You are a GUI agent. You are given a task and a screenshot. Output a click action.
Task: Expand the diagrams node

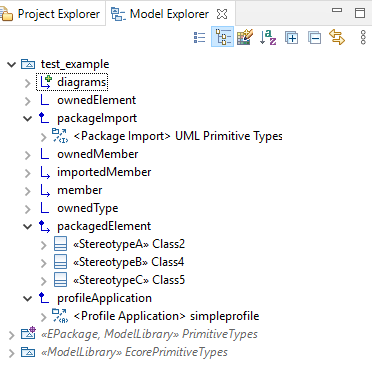point(28,83)
